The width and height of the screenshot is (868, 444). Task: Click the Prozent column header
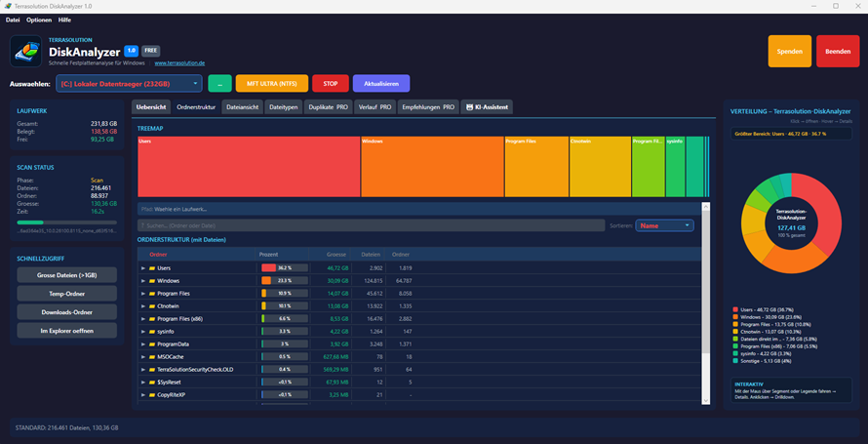[269, 254]
